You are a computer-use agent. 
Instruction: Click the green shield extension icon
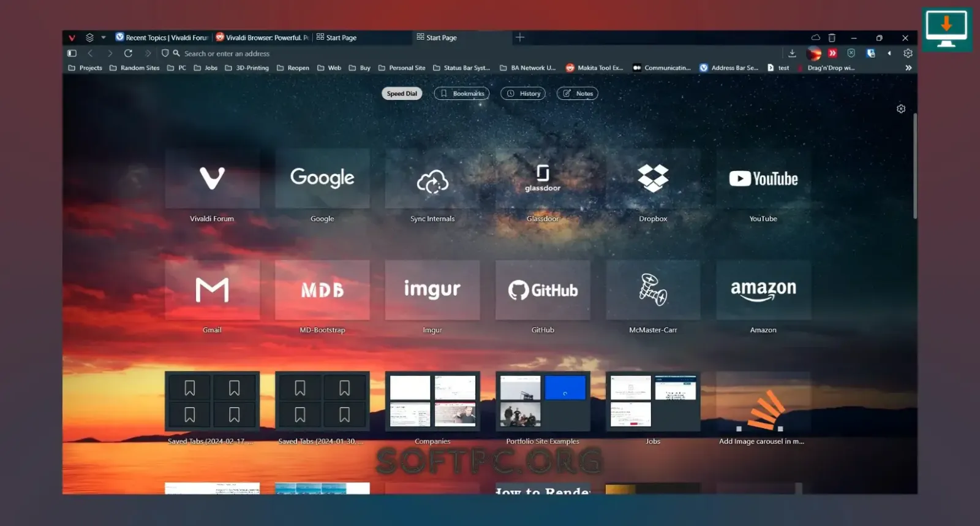[851, 53]
